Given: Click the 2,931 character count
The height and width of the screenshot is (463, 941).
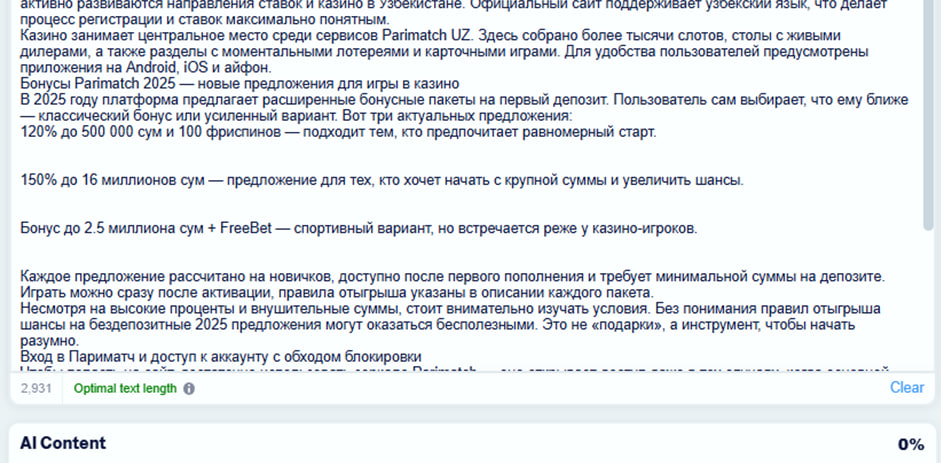Looking at the screenshot, I should (36, 389).
